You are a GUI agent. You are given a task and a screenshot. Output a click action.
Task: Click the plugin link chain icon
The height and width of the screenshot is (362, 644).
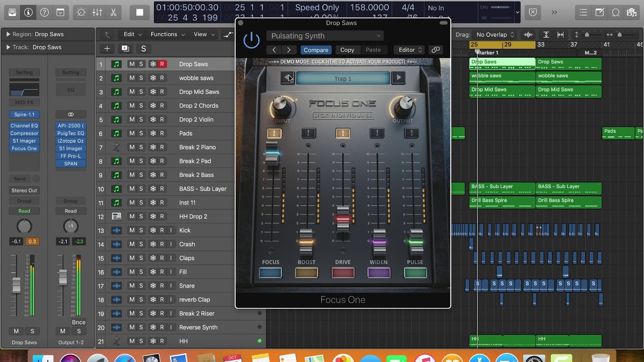click(436, 50)
